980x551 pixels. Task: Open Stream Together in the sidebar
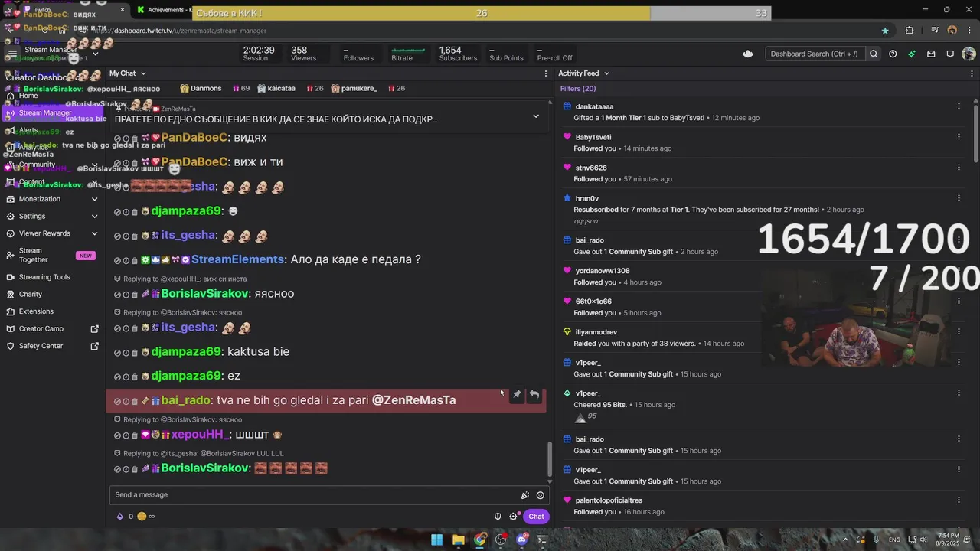(52, 256)
